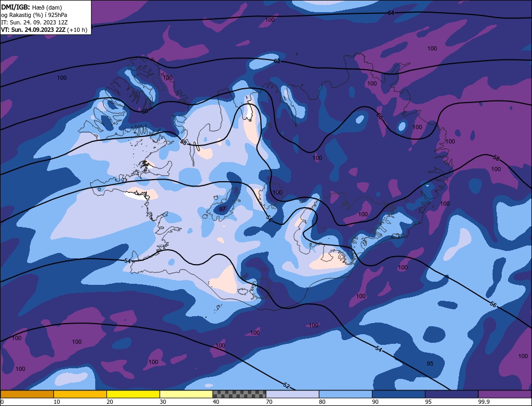Click the '97' humidity value on the map
Image resolution: width=532 pixels, height=406 pixels.
tap(222, 209)
